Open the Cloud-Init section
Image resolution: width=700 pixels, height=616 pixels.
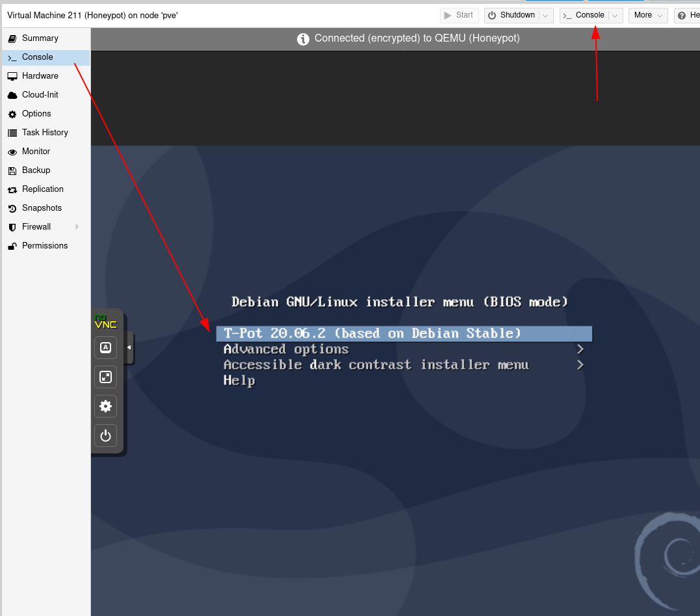point(45,95)
